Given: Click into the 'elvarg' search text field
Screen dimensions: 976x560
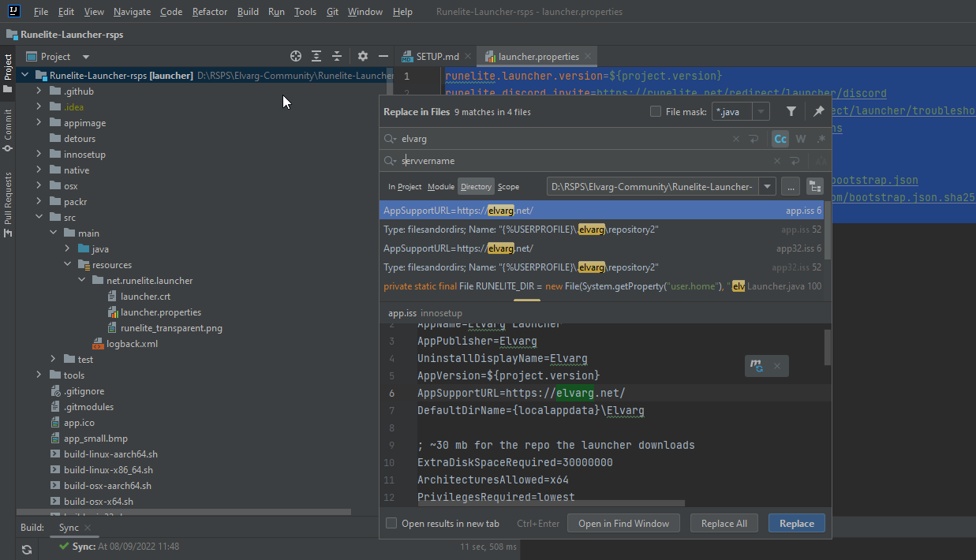Looking at the screenshot, I should (563, 139).
